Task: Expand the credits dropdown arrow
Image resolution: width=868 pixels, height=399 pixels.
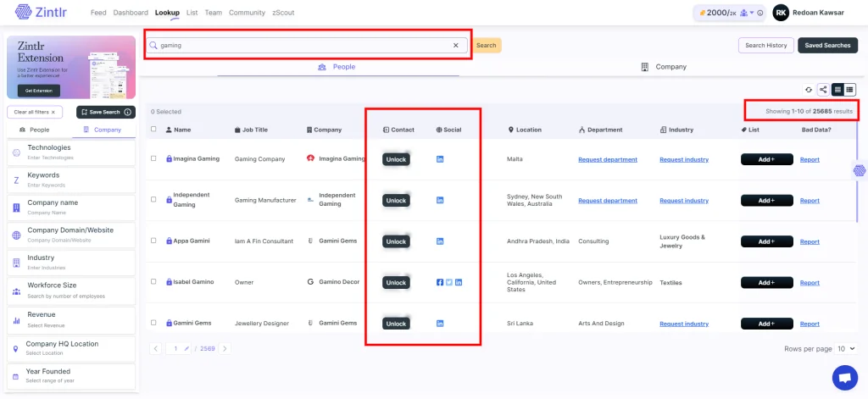Action: tap(752, 13)
